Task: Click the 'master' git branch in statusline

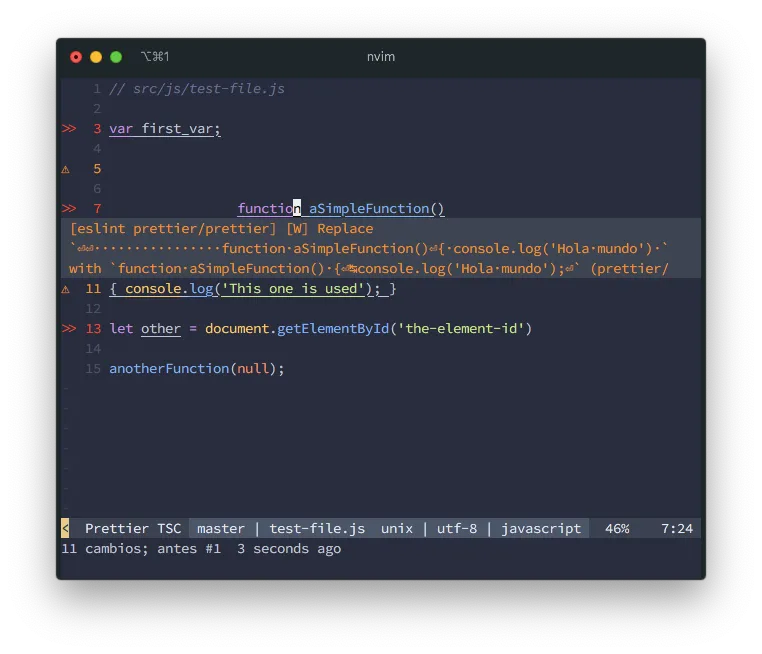Action: [221, 528]
